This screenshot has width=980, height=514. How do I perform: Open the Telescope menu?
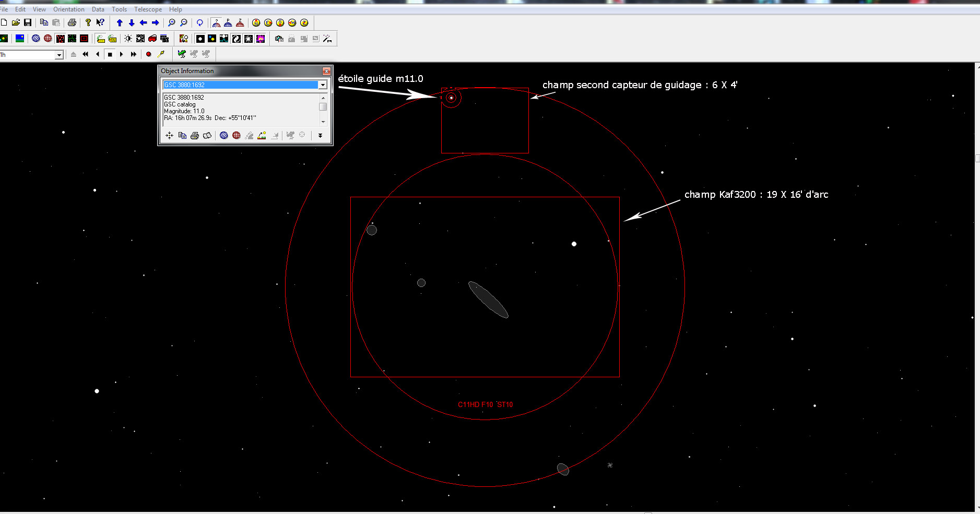[x=148, y=9]
